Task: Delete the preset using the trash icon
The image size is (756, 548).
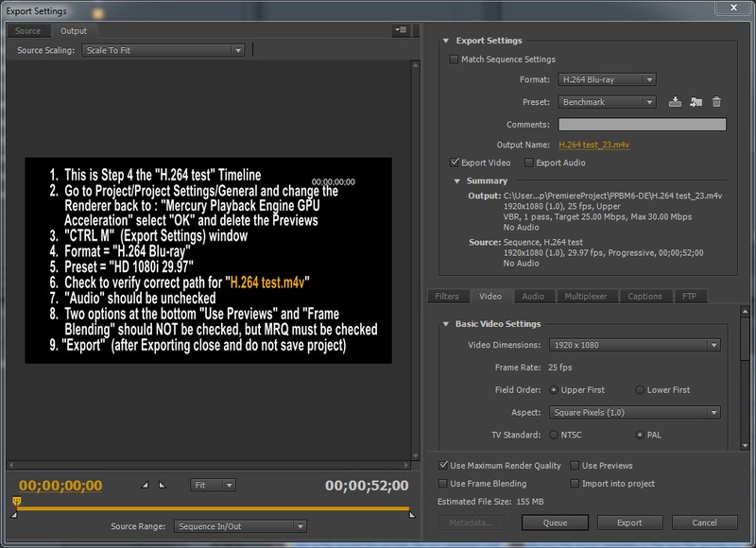Action: (x=716, y=102)
